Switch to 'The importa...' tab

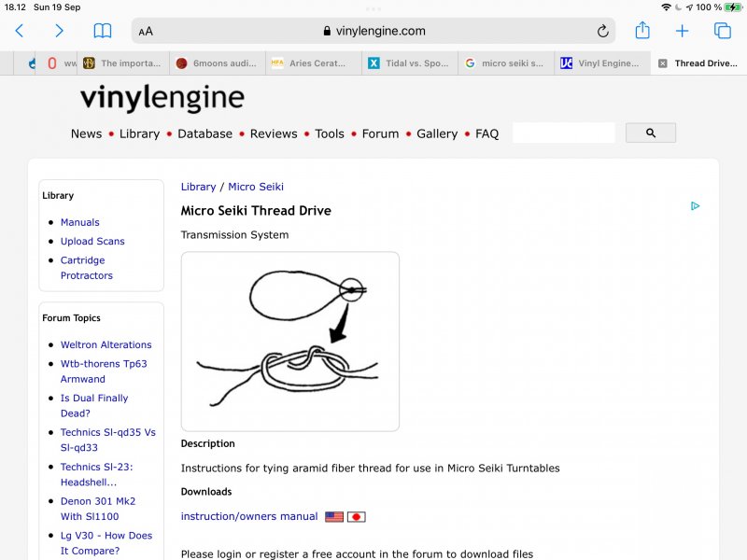pyautogui.click(x=122, y=63)
